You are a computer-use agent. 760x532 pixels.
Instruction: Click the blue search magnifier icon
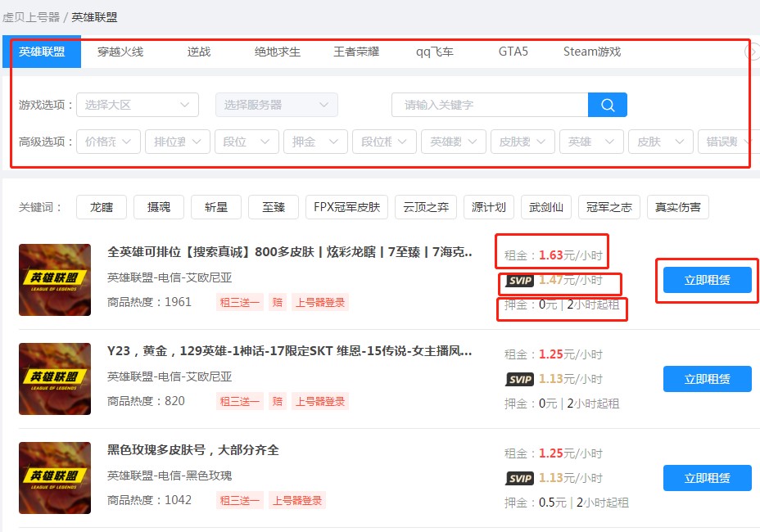[x=608, y=105]
